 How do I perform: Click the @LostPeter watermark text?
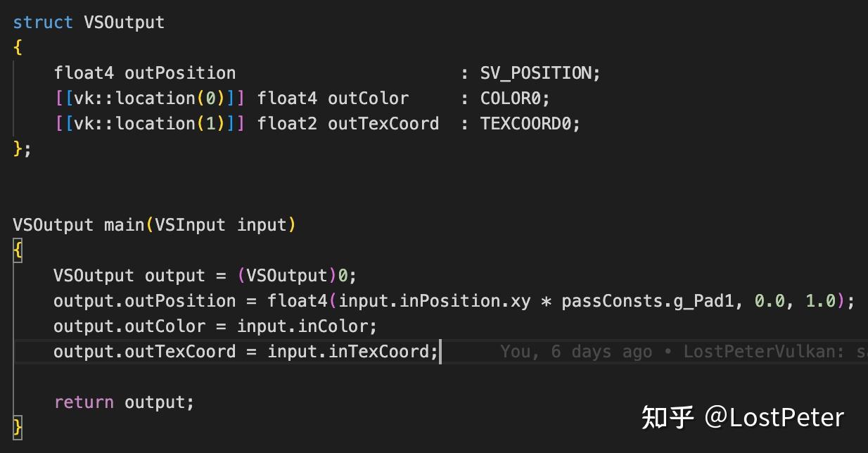(774, 418)
